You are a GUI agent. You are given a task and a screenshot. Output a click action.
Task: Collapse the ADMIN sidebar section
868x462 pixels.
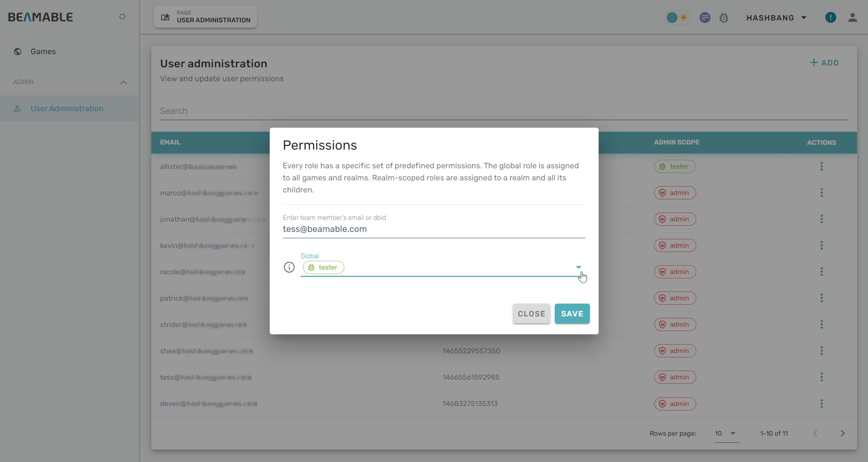click(x=124, y=82)
